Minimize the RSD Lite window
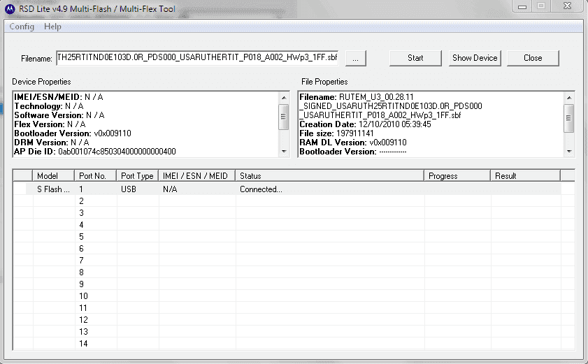This screenshot has height=364, width=588. coord(522,6)
